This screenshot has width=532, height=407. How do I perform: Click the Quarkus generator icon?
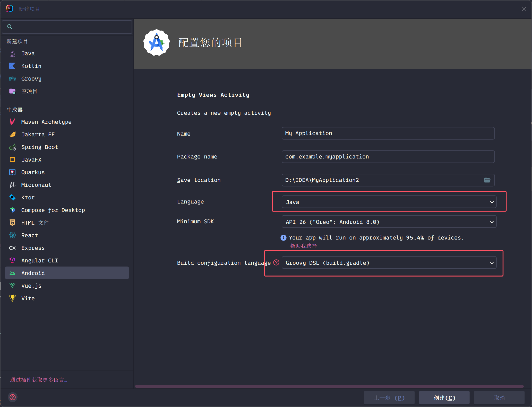12,172
